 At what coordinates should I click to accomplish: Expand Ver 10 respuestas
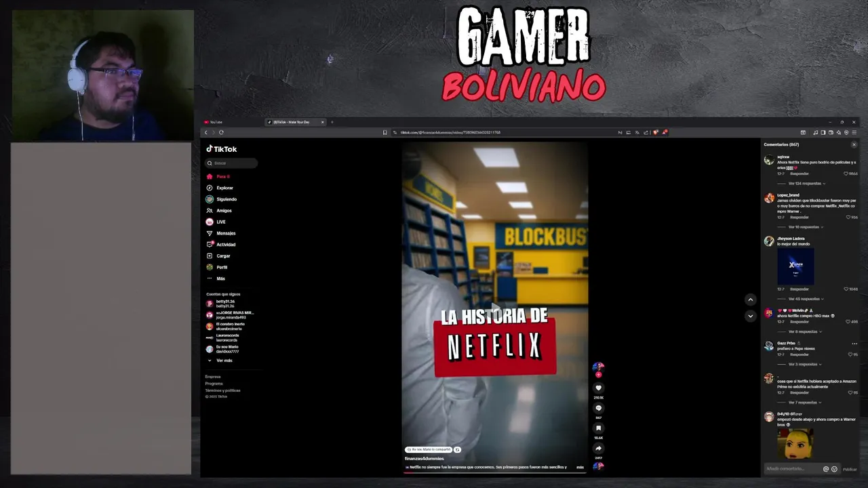[x=804, y=227]
